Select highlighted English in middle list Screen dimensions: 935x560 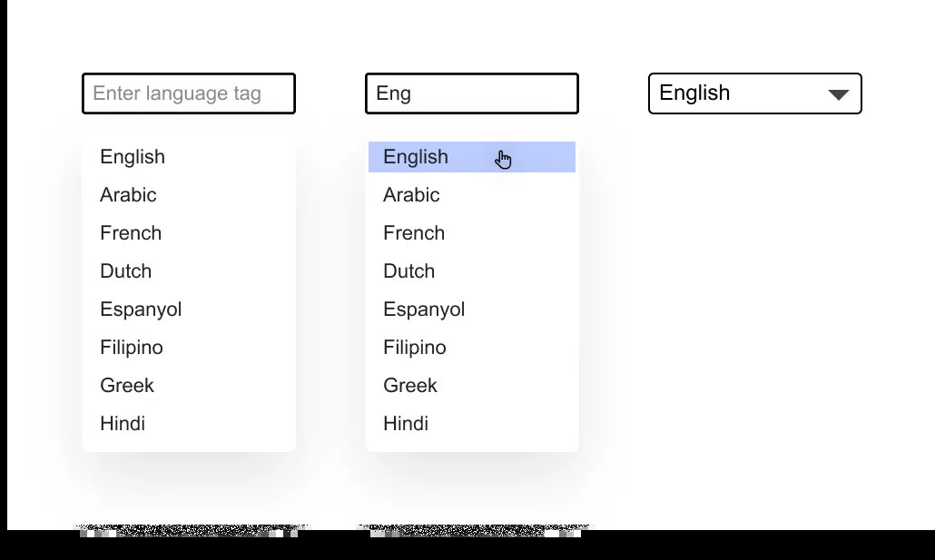point(472,157)
